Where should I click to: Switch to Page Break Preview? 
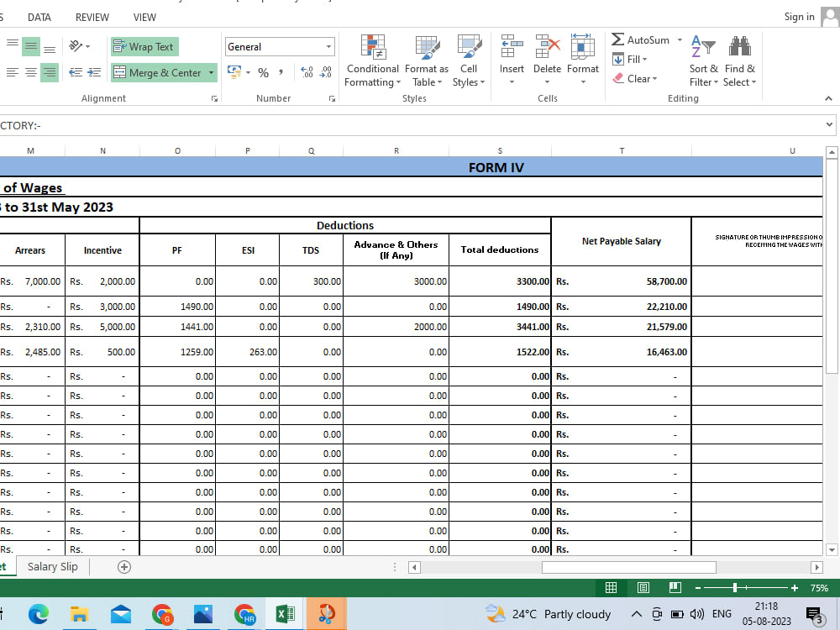coord(675,588)
